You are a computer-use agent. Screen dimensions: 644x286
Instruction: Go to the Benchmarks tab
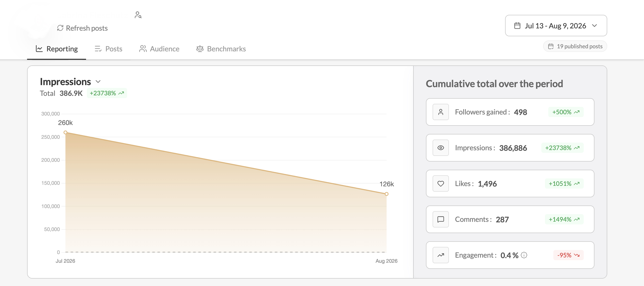click(221, 49)
